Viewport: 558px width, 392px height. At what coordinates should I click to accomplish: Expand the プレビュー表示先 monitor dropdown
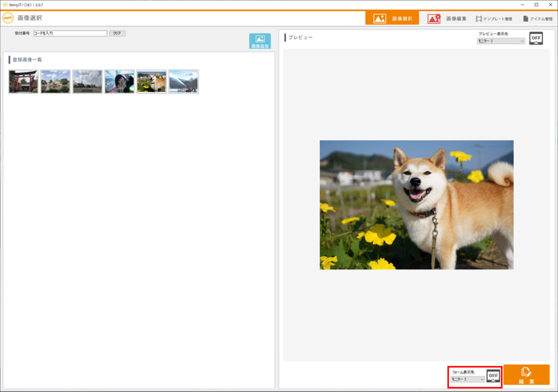pos(501,41)
